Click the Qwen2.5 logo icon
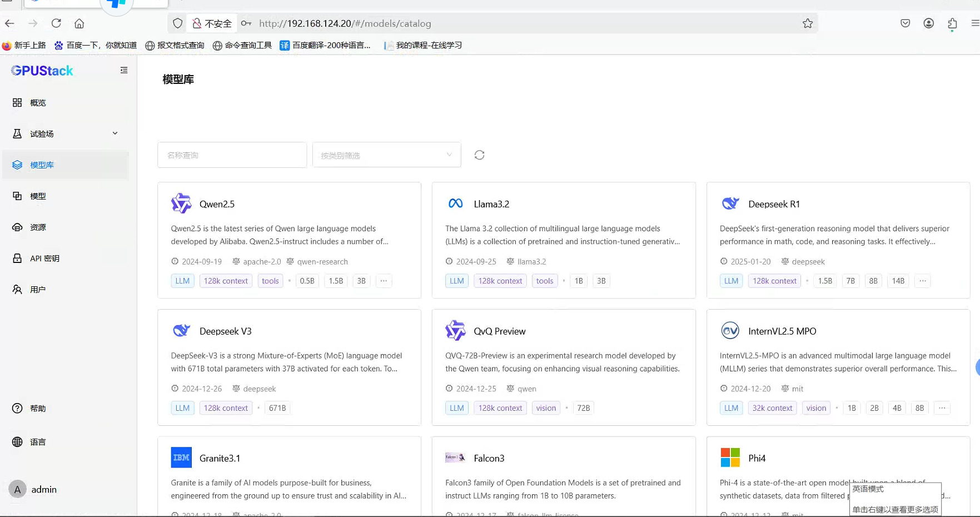 coord(181,203)
